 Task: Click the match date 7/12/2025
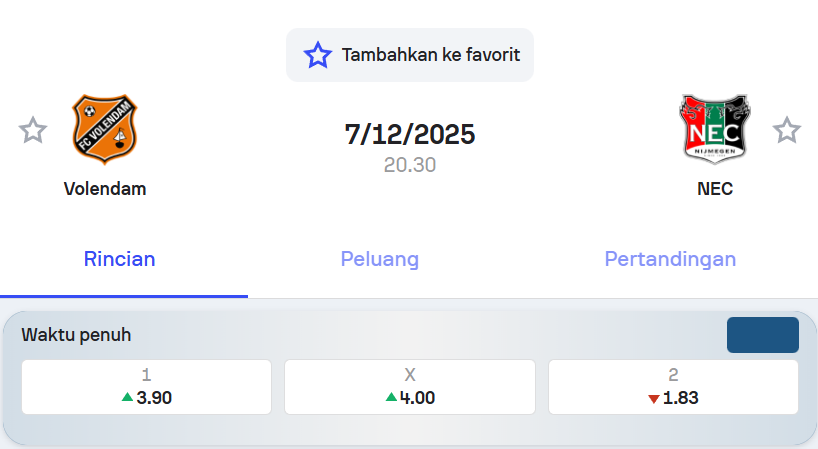(x=410, y=134)
